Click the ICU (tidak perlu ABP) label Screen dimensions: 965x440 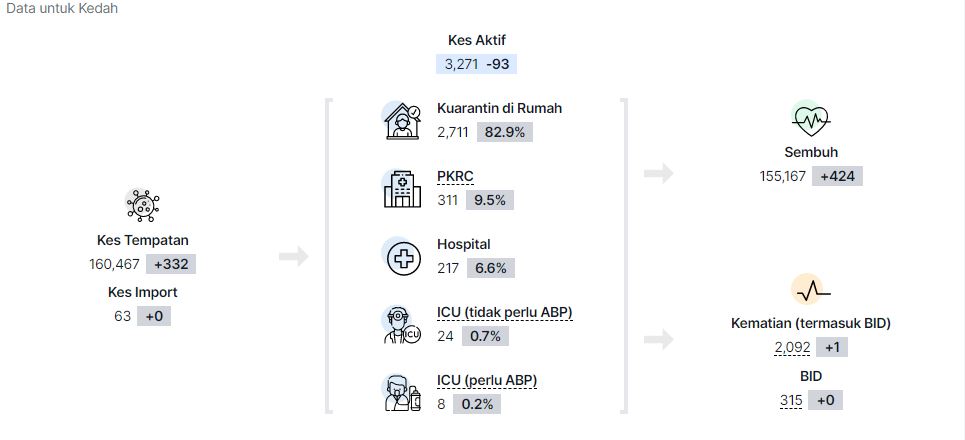coord(505,313)
